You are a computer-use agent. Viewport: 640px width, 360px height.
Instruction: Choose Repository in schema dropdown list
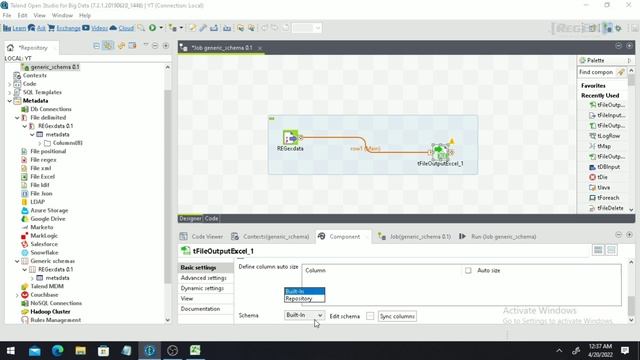[x=304, y=299]
